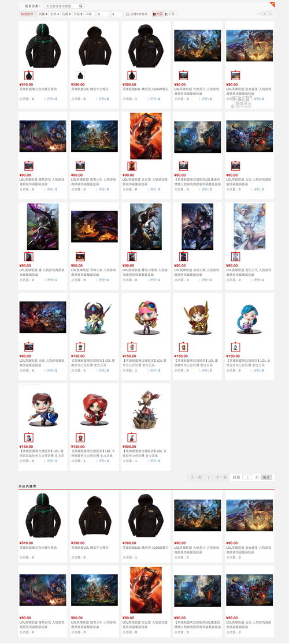289x644 pixels.
Task: Toggle the 口碑 checkbox filter
Action: pos(90,14)
